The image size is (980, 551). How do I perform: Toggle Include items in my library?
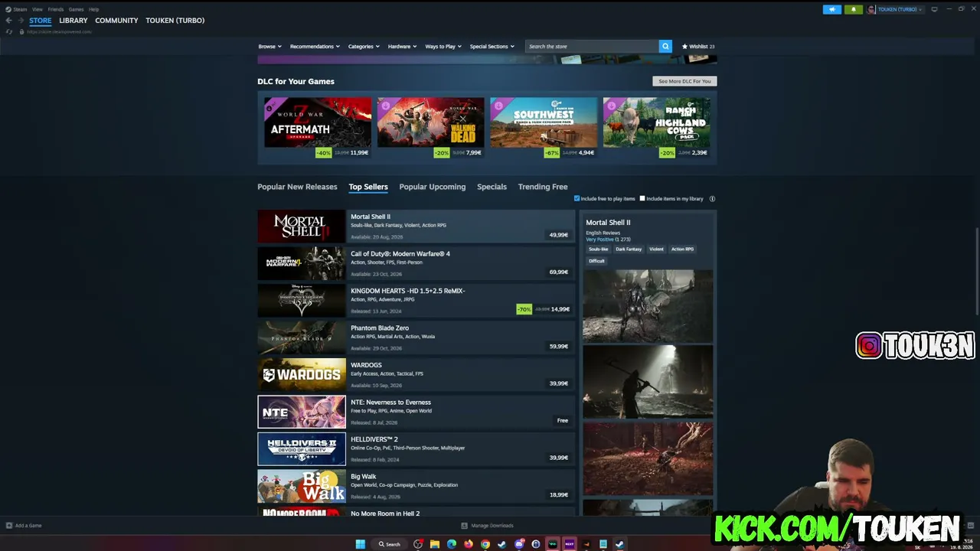click(x=642, y=199)
